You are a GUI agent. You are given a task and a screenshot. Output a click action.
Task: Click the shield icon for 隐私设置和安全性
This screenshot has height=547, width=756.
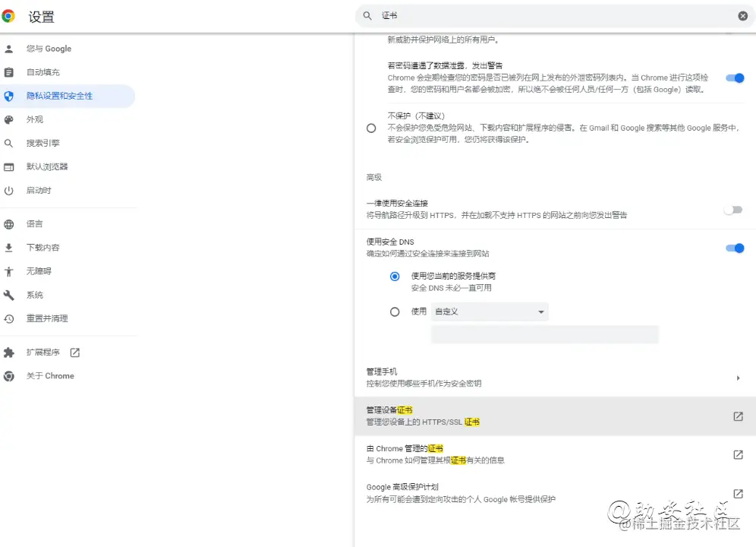tap(8, 96)
